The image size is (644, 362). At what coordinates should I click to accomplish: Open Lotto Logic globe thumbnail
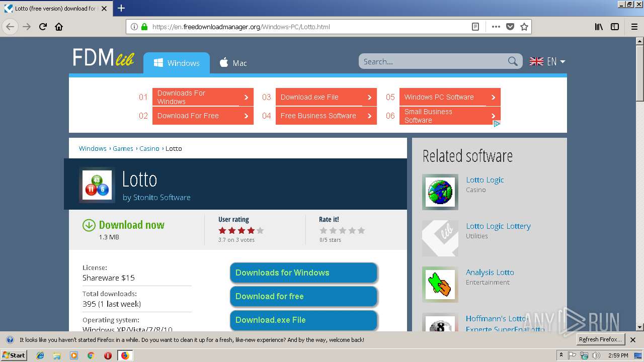click(x=440, y=192)
